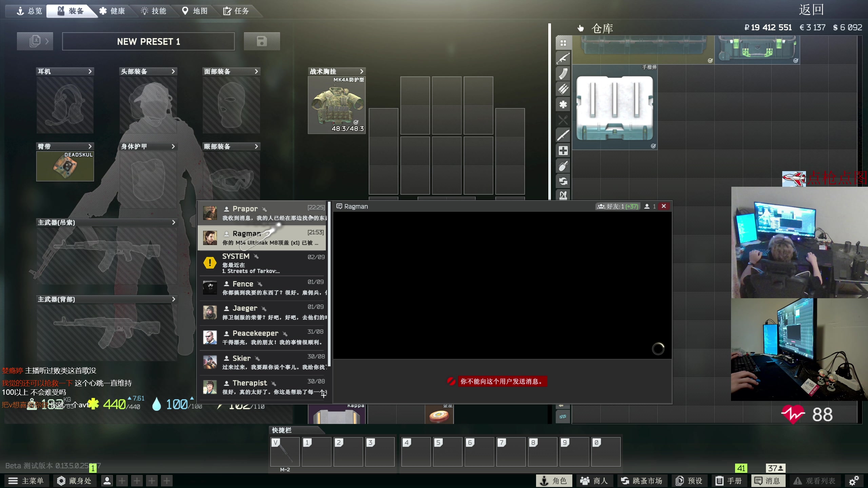Open Fence conversation

tap(262, 288)
